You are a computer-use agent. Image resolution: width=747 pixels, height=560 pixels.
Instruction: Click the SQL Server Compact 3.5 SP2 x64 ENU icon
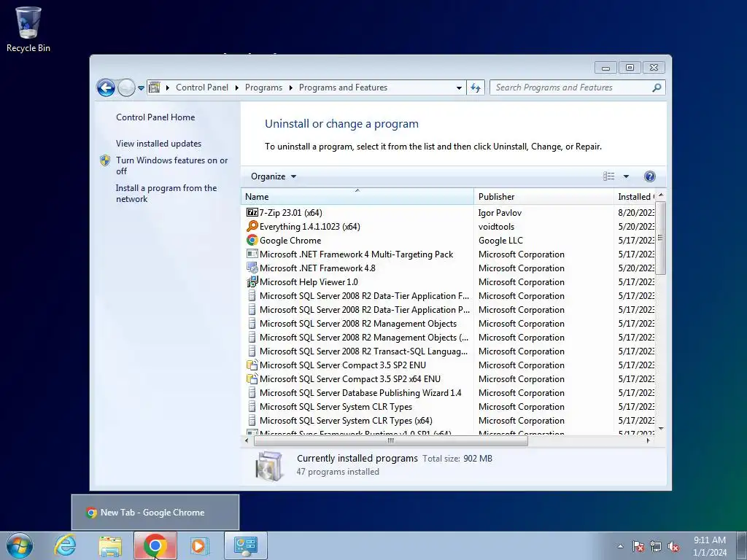coord(252,378)
